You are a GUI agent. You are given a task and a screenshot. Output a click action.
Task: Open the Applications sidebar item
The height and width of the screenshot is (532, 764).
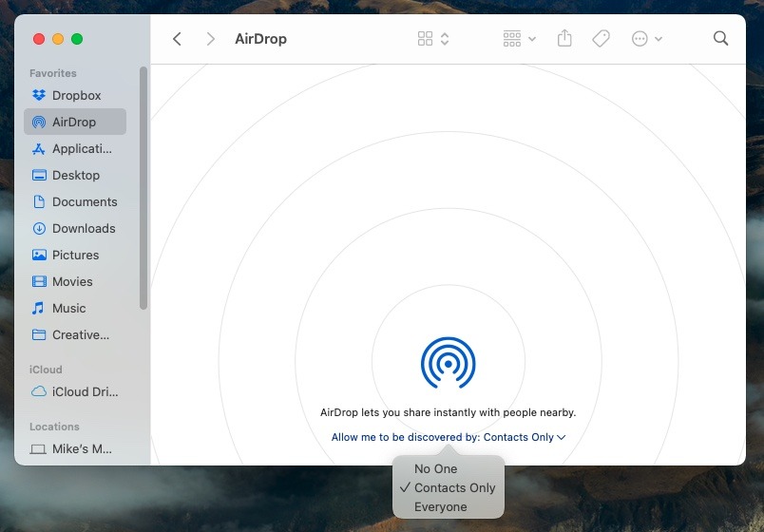[x=82, y=148]
